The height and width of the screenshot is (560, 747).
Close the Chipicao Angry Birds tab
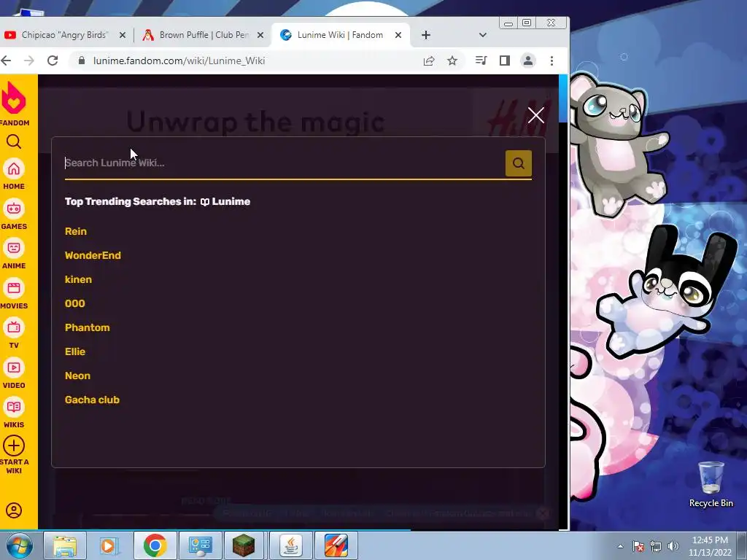123,35
